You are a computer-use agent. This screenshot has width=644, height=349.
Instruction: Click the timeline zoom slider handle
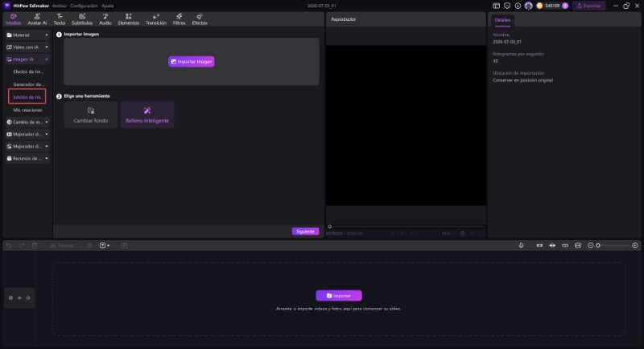tap(598, 245)
